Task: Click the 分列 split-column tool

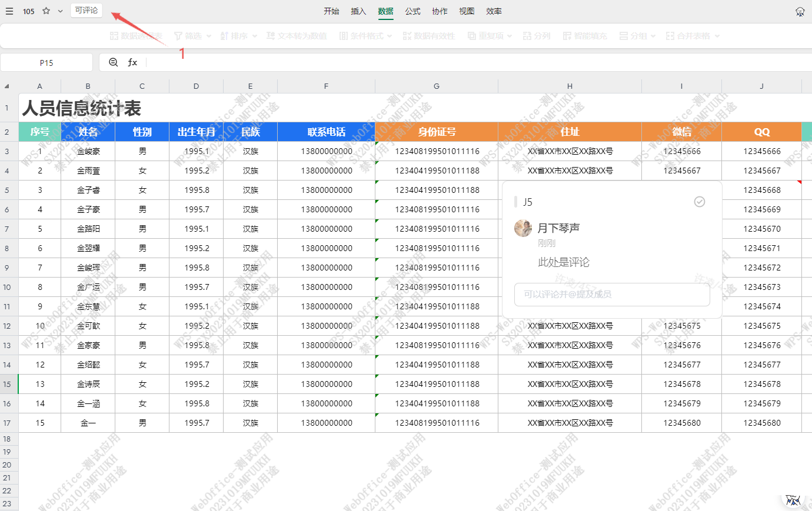Action: click(537, 36)
